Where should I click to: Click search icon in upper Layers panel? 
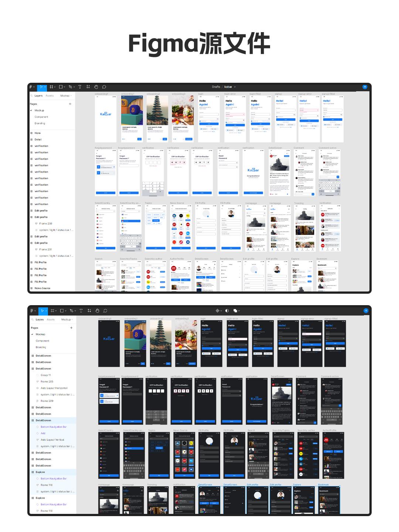(x=32, y=96)
